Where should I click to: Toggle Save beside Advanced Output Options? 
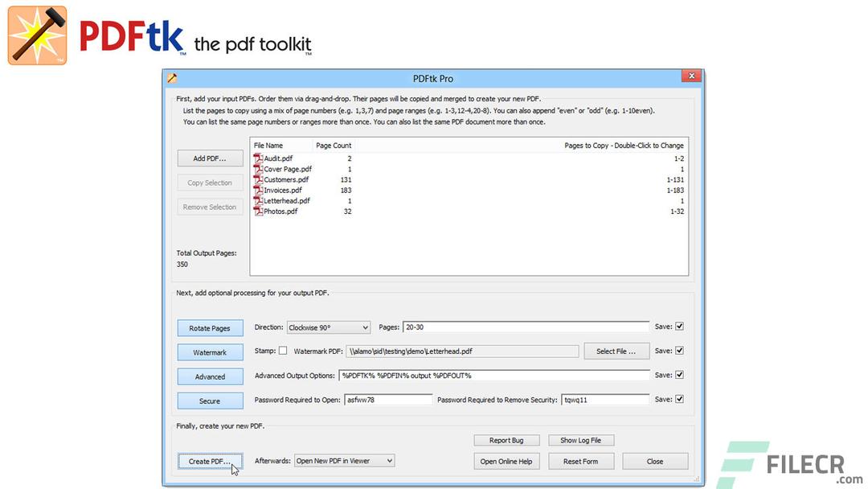tap(679, 374)
